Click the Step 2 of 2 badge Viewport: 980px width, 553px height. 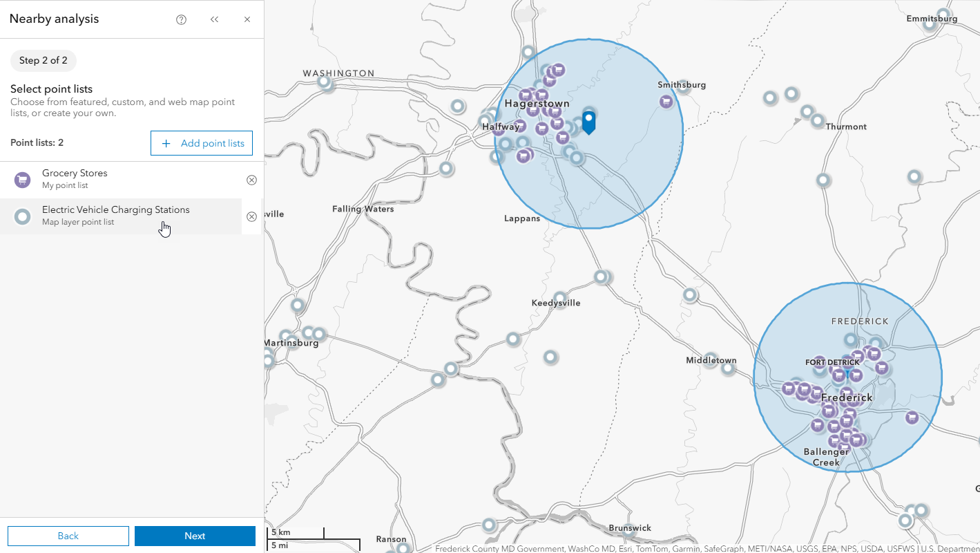click(x=43, y=61)
